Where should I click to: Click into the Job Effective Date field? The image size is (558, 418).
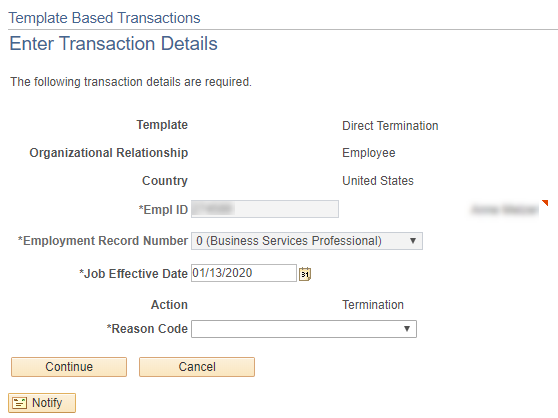(x=244, y=273)
